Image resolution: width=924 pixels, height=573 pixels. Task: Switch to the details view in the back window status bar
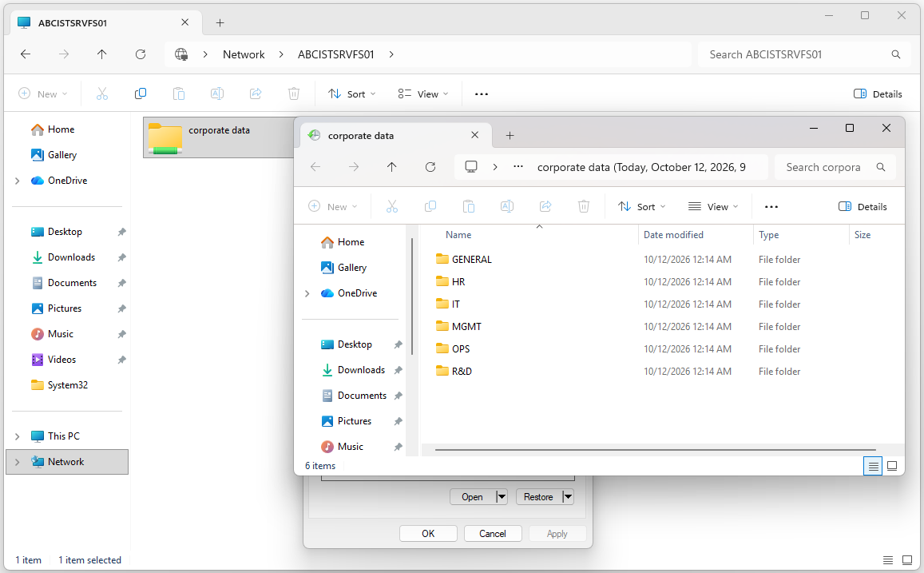[887, 560]
